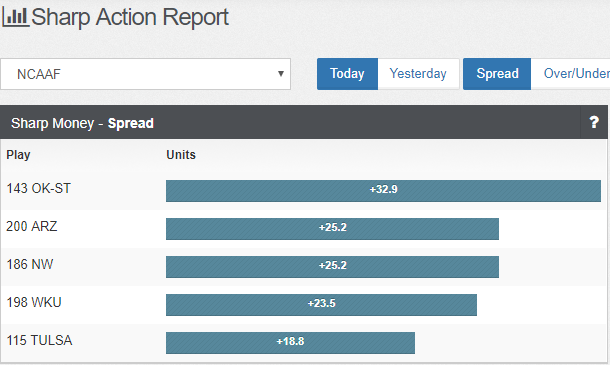Click the Units column header
The height and width of the screenshot is (365, 610).
pos(181,154)
